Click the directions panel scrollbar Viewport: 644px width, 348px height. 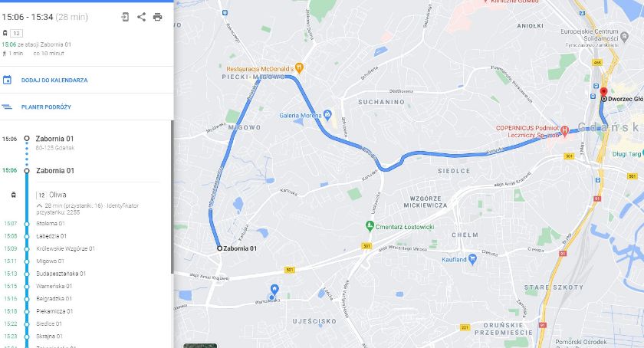click(x=172, y=197)
